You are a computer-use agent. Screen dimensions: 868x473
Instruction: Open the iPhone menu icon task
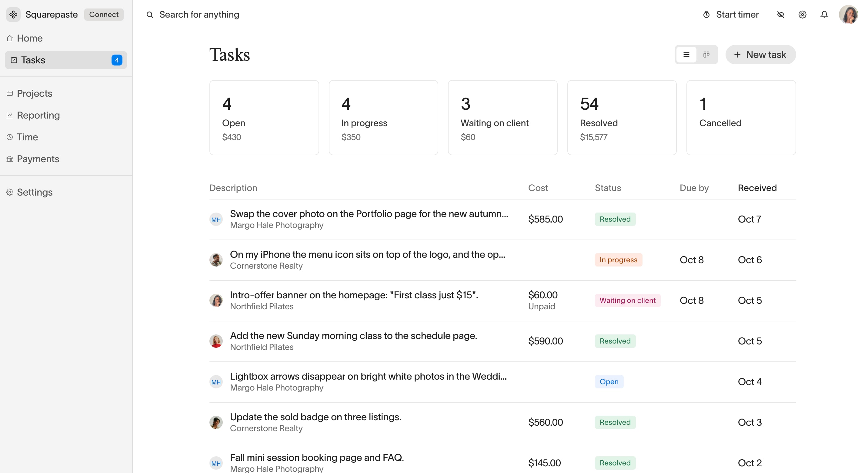[x=503, y=260]
